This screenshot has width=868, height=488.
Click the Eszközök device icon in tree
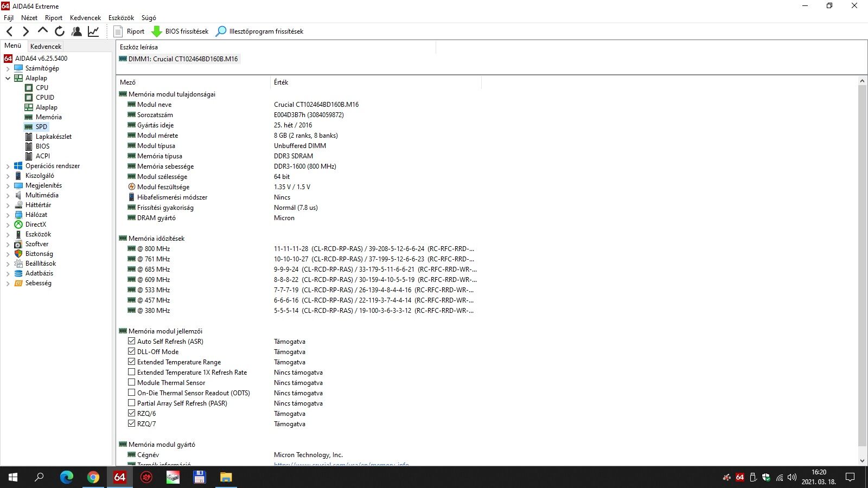pos(18,234)
